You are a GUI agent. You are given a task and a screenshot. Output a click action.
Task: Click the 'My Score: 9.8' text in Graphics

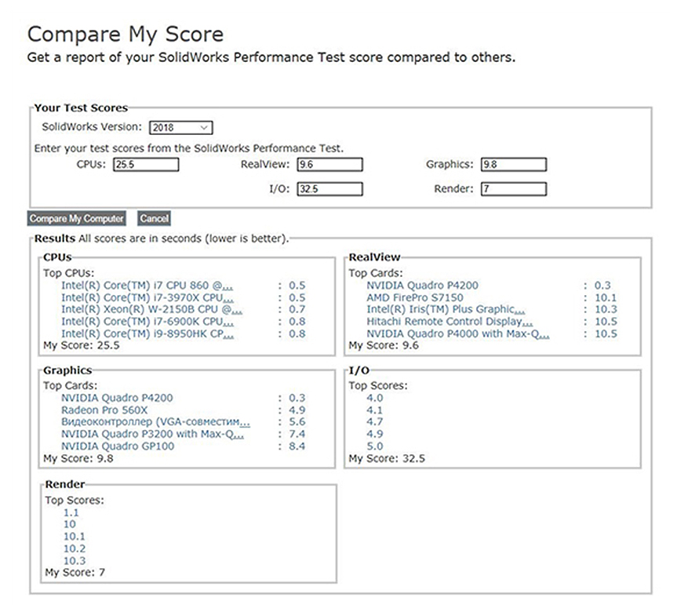(x=78, y=459)
